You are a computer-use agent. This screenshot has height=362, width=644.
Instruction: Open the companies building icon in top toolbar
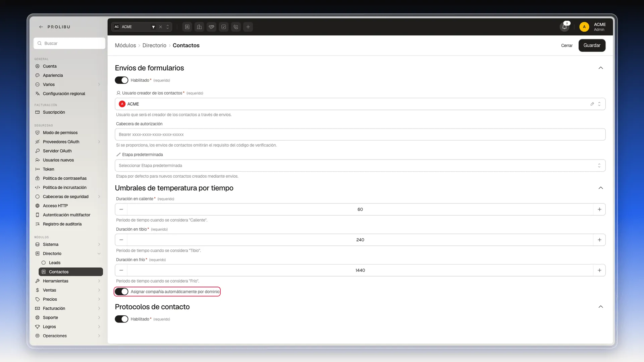[x=199, y=27]
